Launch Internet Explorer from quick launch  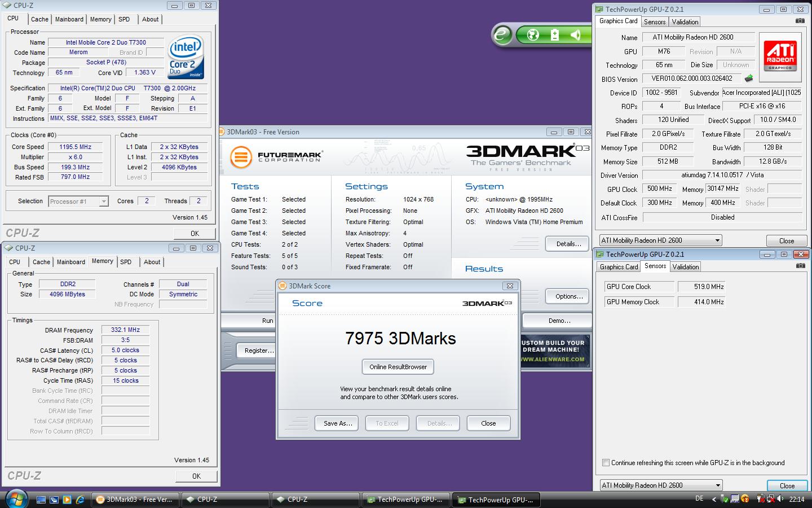[x=80, y=500]
